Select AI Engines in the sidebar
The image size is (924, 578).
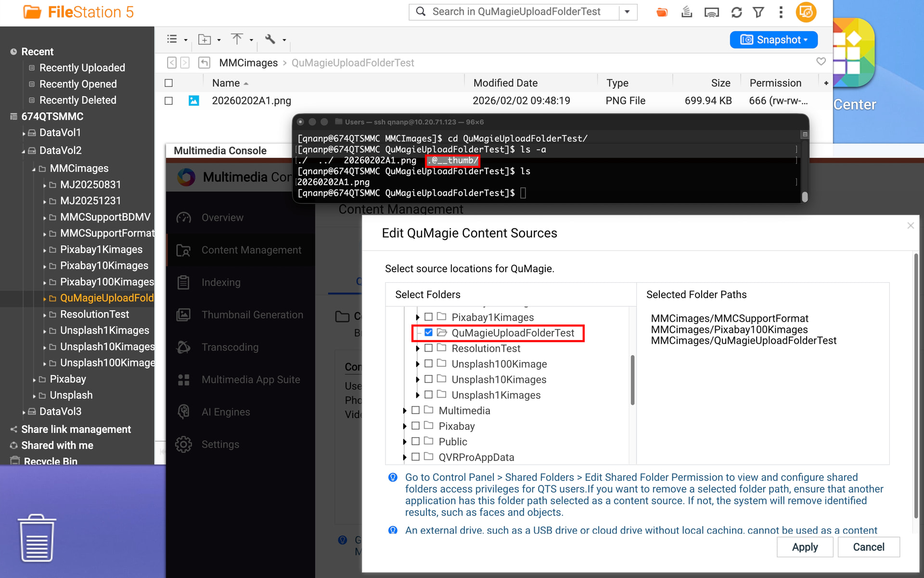(x=225, y=412)
